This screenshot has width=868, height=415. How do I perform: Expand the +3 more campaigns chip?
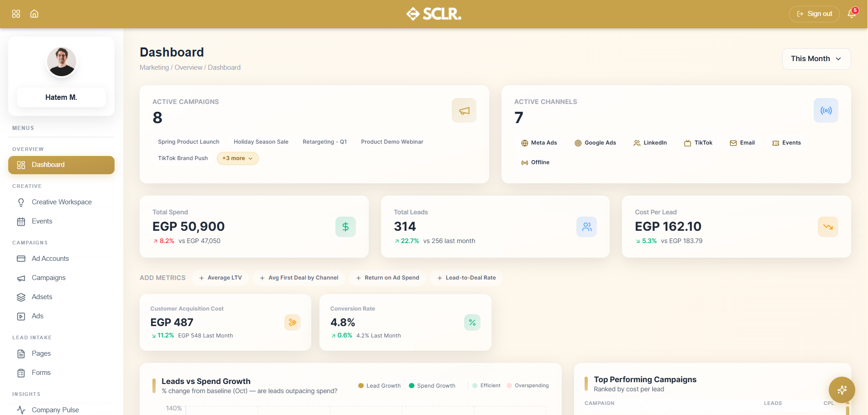tap(238, 158)
